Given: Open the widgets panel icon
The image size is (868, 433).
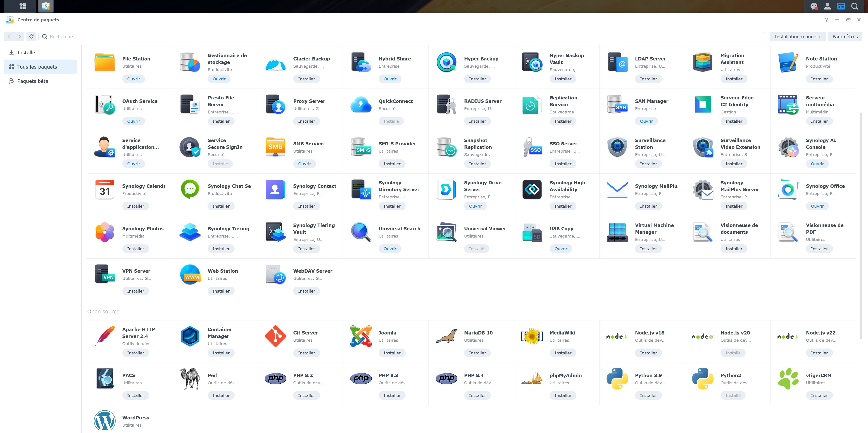Looking at the screenshot, I should point(841,6).
